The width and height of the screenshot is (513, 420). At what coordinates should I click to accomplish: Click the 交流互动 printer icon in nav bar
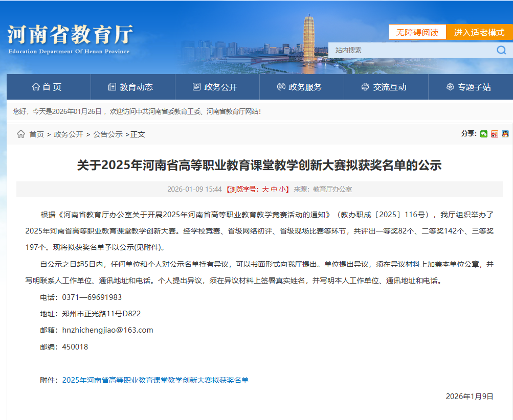[365, 87]
